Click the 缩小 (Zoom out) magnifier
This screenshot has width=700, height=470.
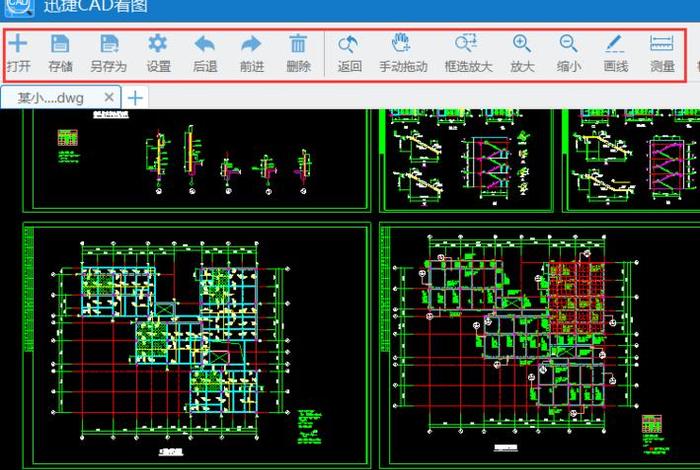click(x=568, y=44)
